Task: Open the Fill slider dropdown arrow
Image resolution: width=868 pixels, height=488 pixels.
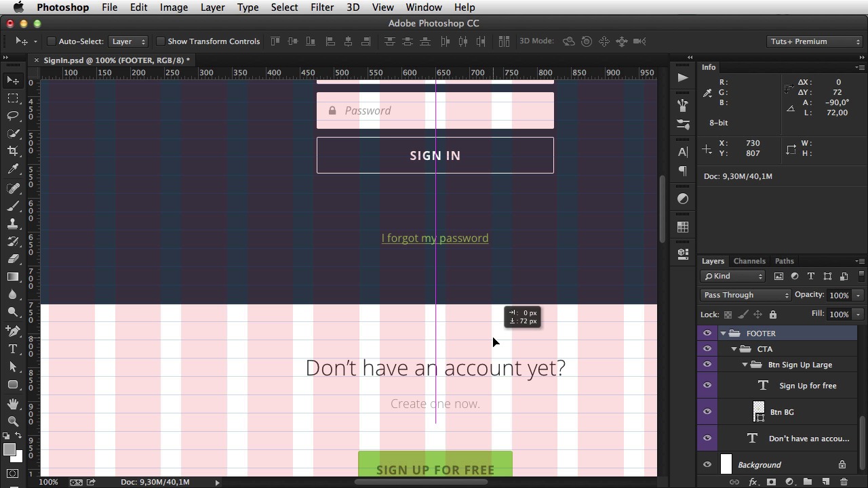Action: pyautogui.click(x=858, y=314)
